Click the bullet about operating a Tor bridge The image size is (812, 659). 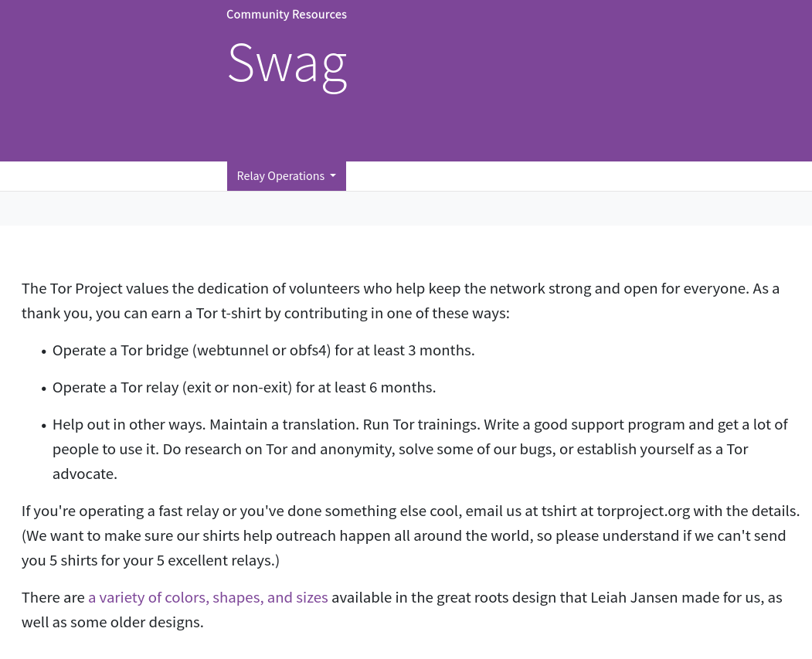(263, 350)
